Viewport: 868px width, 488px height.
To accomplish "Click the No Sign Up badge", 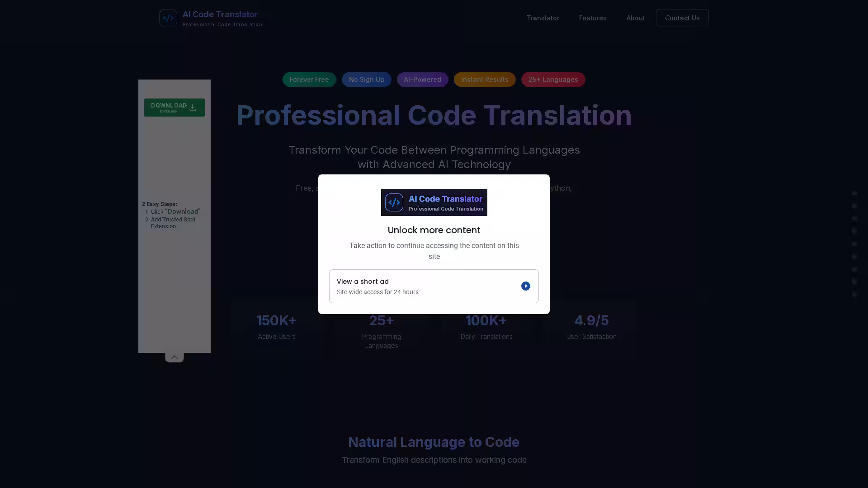I will [x=366, y=80].
